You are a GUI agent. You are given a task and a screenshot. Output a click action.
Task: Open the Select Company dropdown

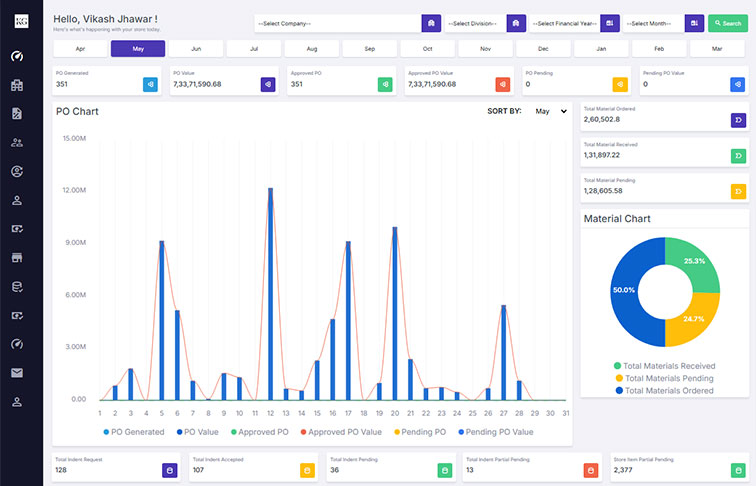(x=336, y=23)
